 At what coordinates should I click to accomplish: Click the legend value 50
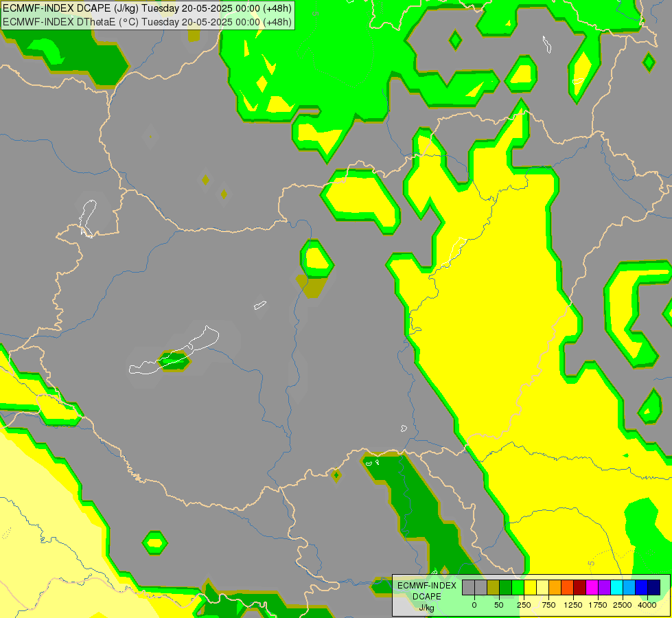click(499, 605)
